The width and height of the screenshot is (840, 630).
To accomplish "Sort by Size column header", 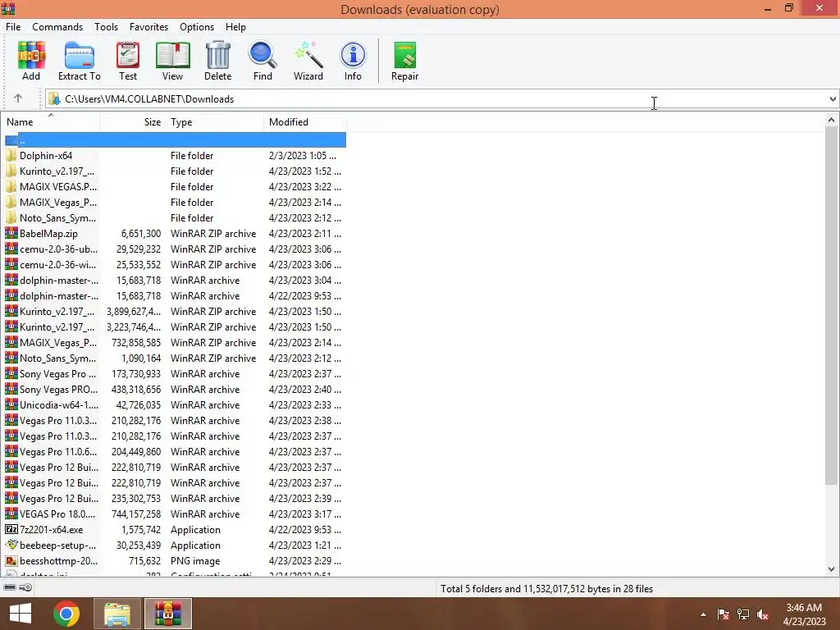I will tap(133, 121).
